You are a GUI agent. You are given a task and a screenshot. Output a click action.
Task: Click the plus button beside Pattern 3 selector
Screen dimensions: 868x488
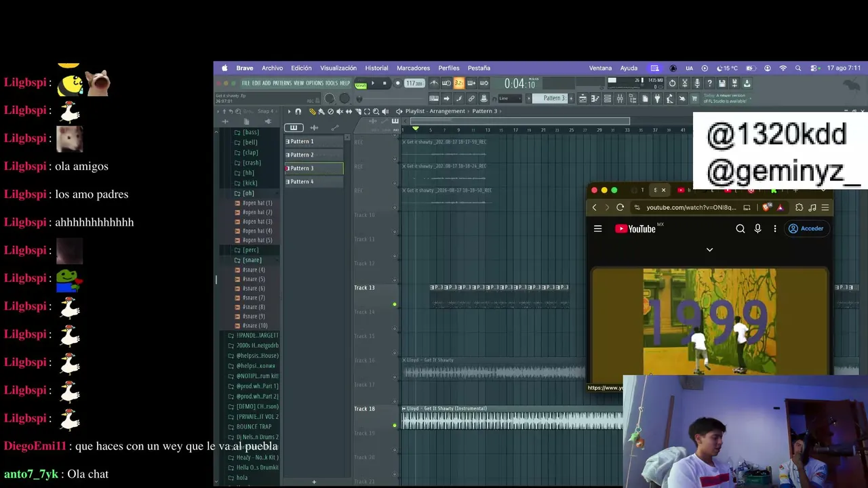coord(571,98)
